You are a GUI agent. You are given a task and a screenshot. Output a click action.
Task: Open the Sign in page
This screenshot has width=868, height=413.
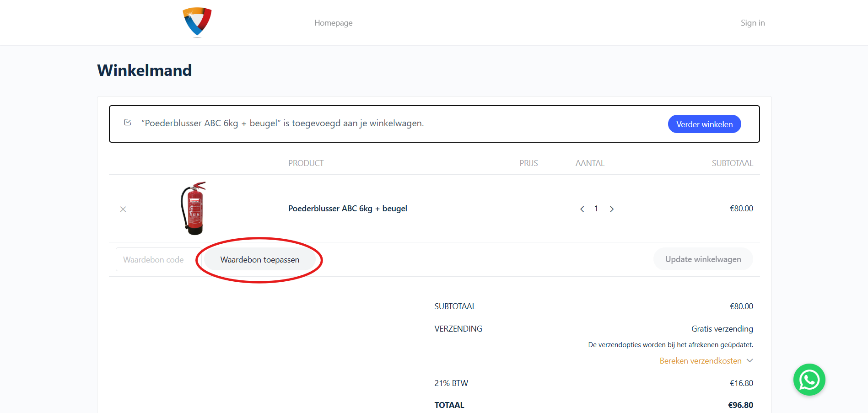coord(752,23)
